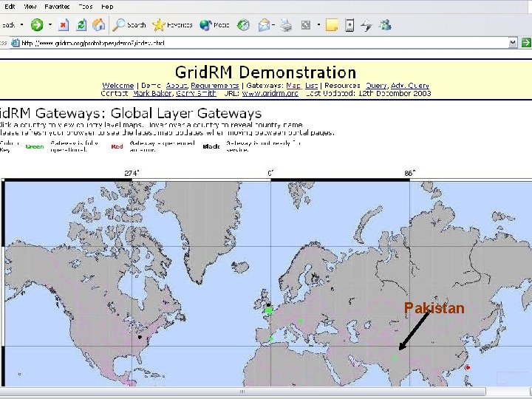This screenshot has width=532, height=399.
Task: Open the Gateways Map link
Action: click(x=293, y=86)
